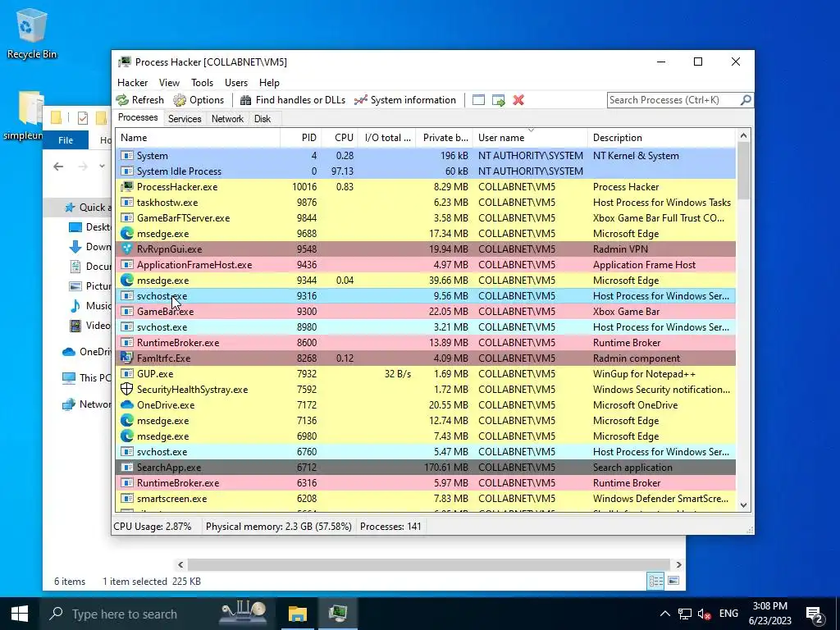The width and height of the screenshot is (840, 630).
Task: Switch to the Disk tab
Action: tap(262, 119)
